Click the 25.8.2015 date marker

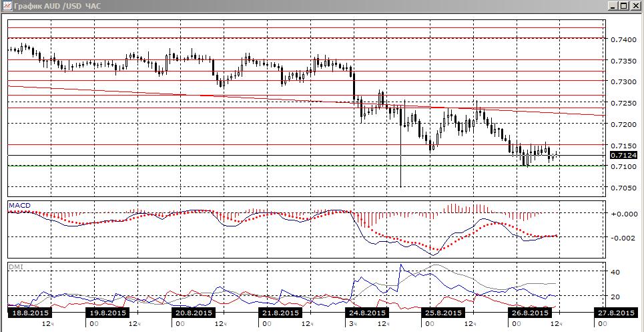tap(443, 313)
